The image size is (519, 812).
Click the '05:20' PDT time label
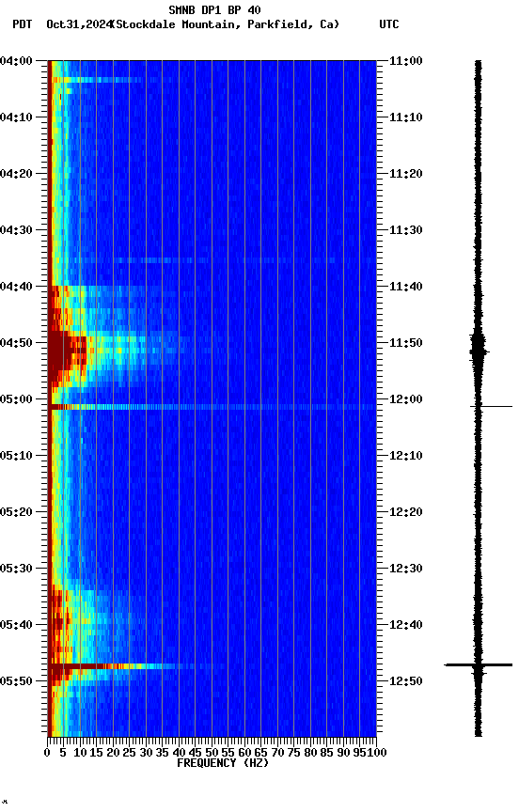(16, 512)
